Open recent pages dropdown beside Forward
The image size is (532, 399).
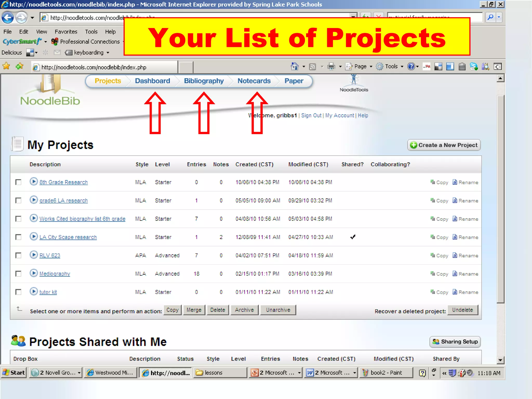(32, 18)
